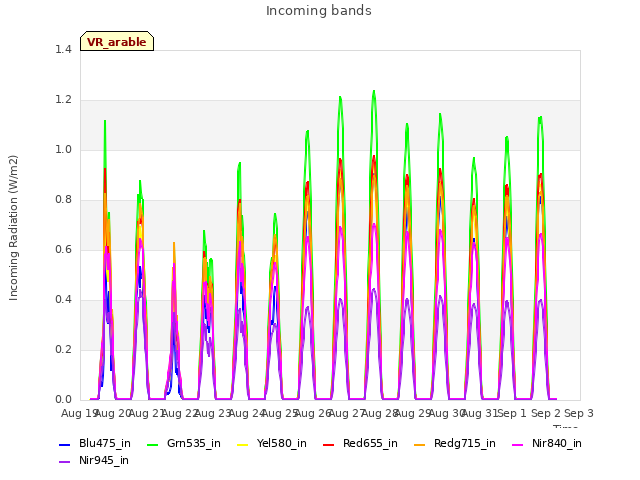Image resolution: width=640 pixels, height=480 pixels.
Task: Click green color swatch for Grn535_in
Action: pos(152,444)
